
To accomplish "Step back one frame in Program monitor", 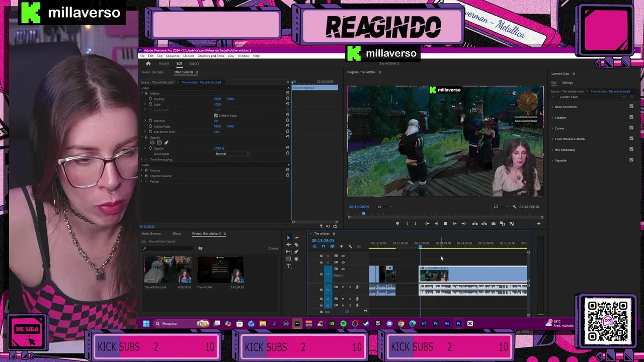I will 436,223.
